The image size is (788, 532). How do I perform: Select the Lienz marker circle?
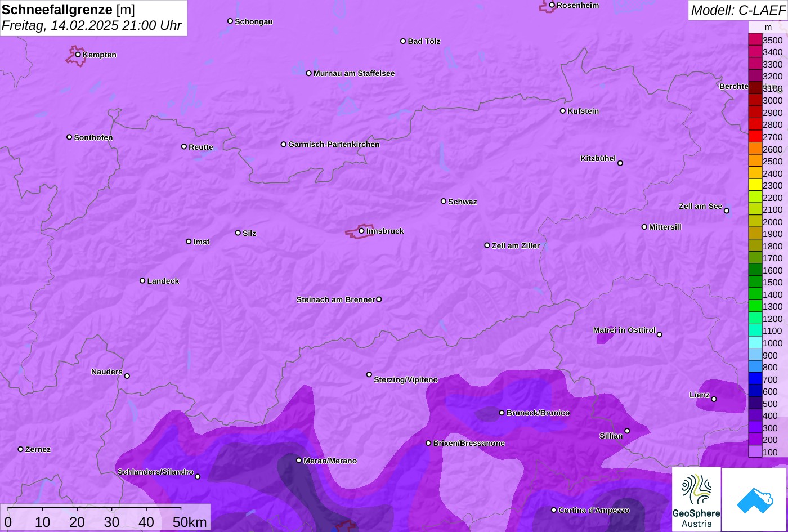(713, 399)
